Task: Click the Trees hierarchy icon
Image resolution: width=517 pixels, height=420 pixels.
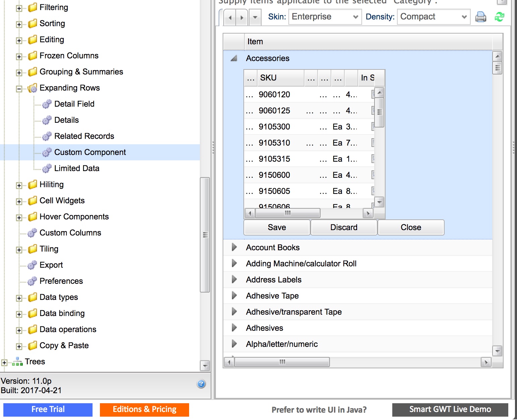Action: [17, 362]
